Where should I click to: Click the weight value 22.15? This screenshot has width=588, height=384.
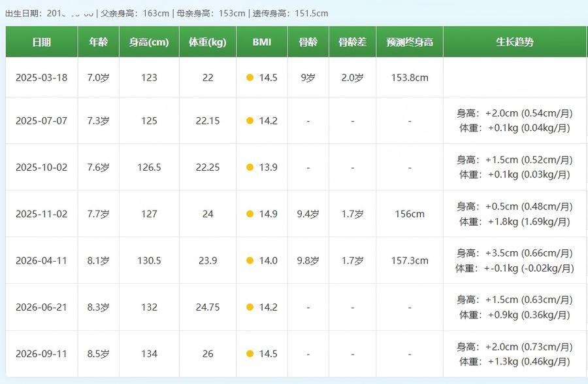pyautogui.click(x=207, y=121)
